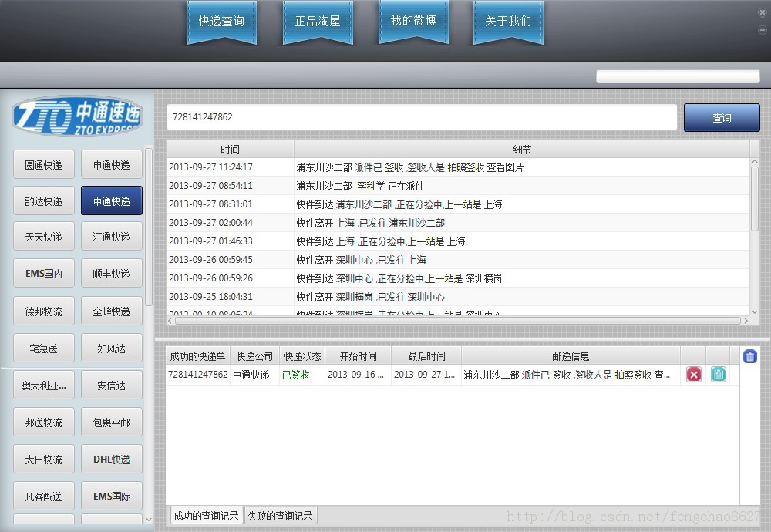This screenshot has width=771, height=532.
Task: Select 邦送物流 courier
Action: coord(44,422)
